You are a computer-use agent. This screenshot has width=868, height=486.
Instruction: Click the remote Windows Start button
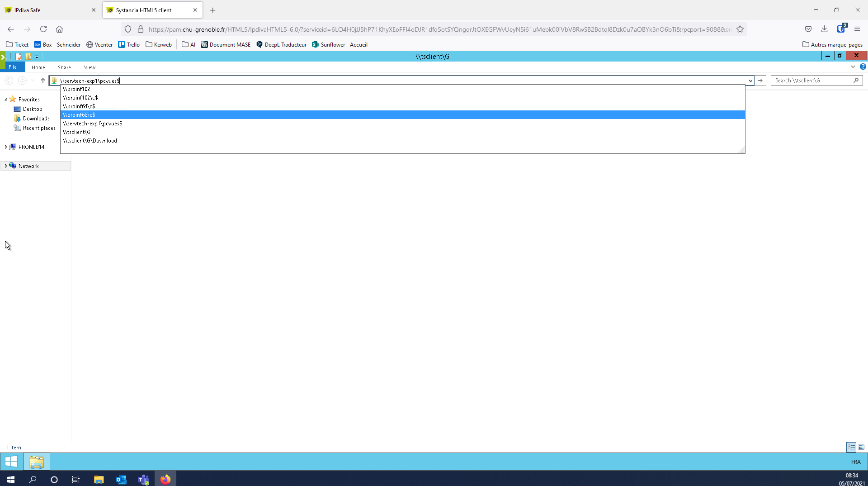click(11, 462)
